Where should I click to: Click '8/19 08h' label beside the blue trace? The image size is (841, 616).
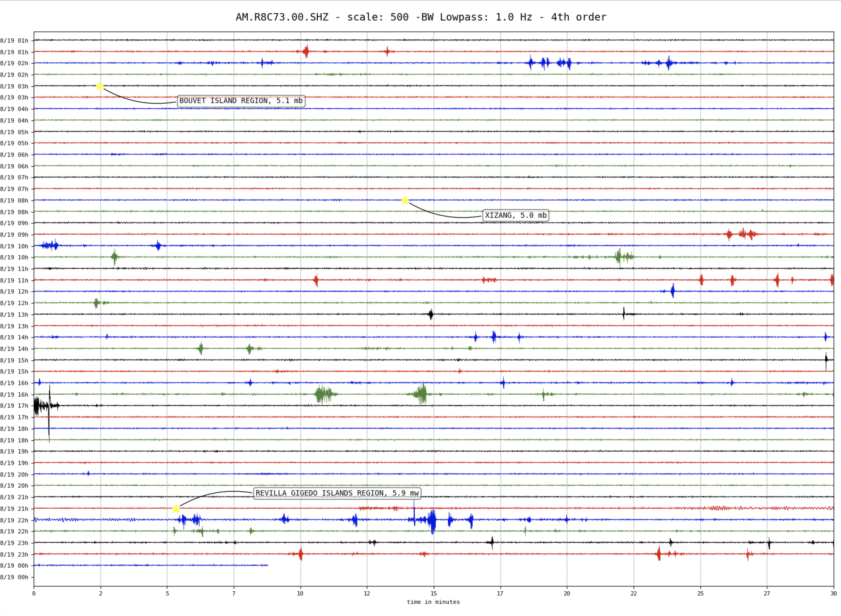[x=14, y=201]
